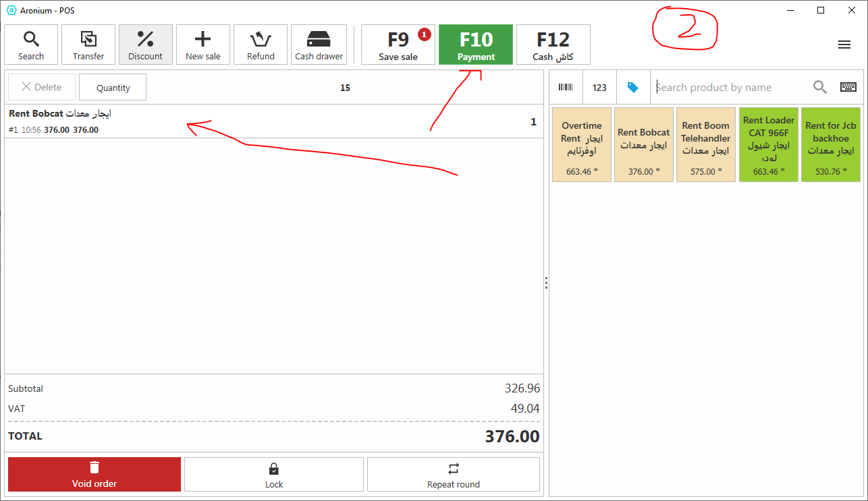Select the blue price tag icon
This screenshot has width=868, height=501.
(x=633, y=88)
